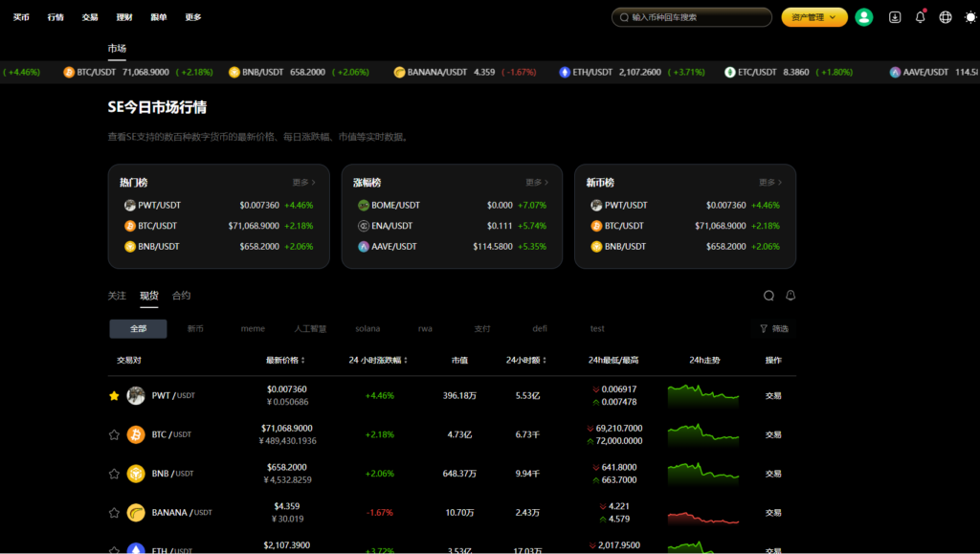The image size is (980, 554).
Task: Focus the coin search input field
Action: (697, 17)
